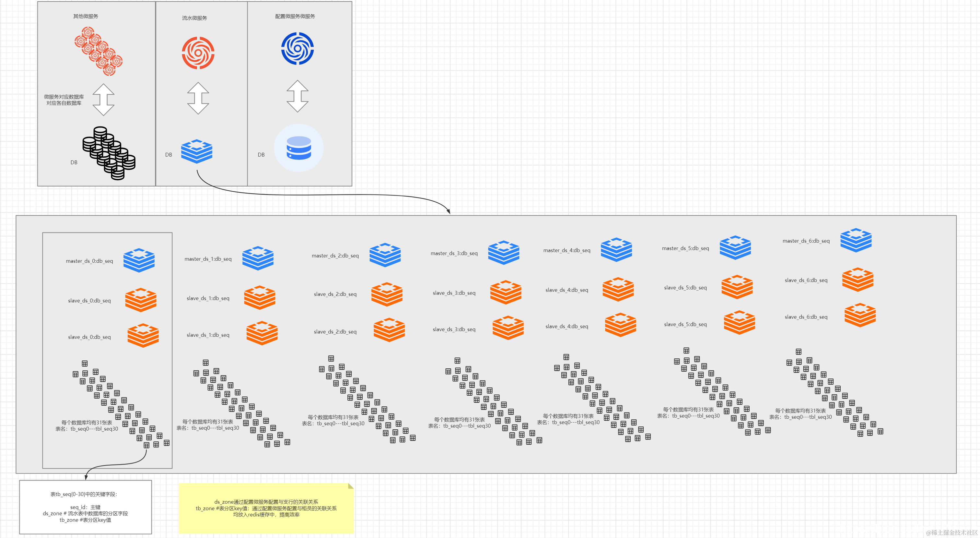
Task: Select the blue master_ds_6:db_seq database icon
Action: point(856,240)
